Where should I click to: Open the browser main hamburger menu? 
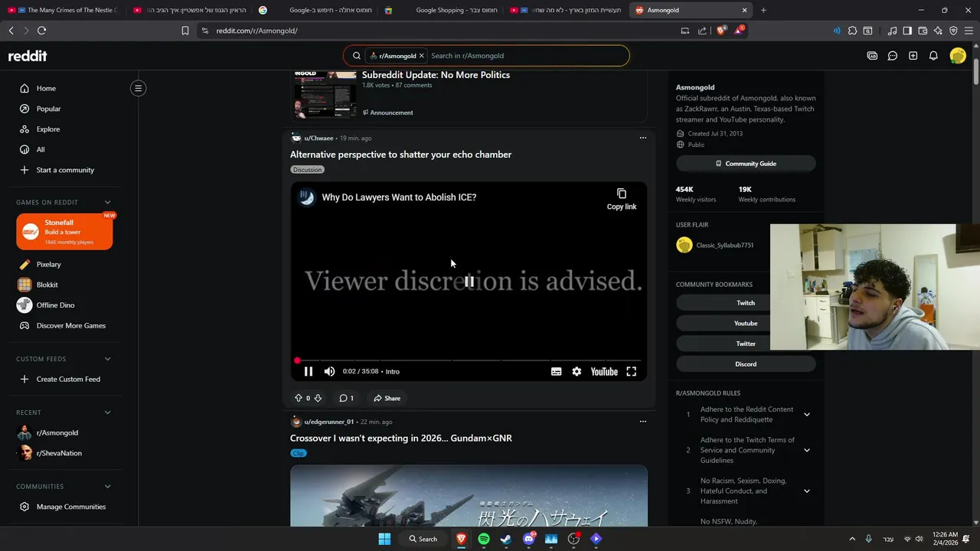969,31
